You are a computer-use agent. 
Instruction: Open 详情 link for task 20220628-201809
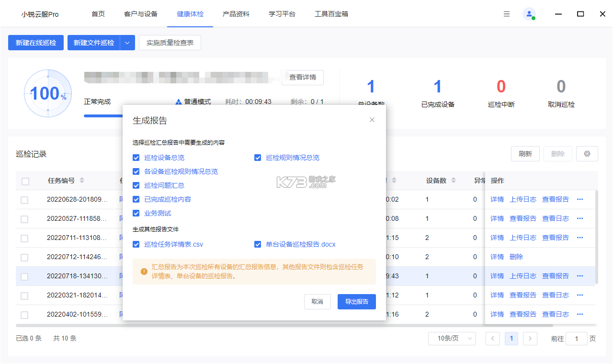pyautogui.click(x=497, y=199)
